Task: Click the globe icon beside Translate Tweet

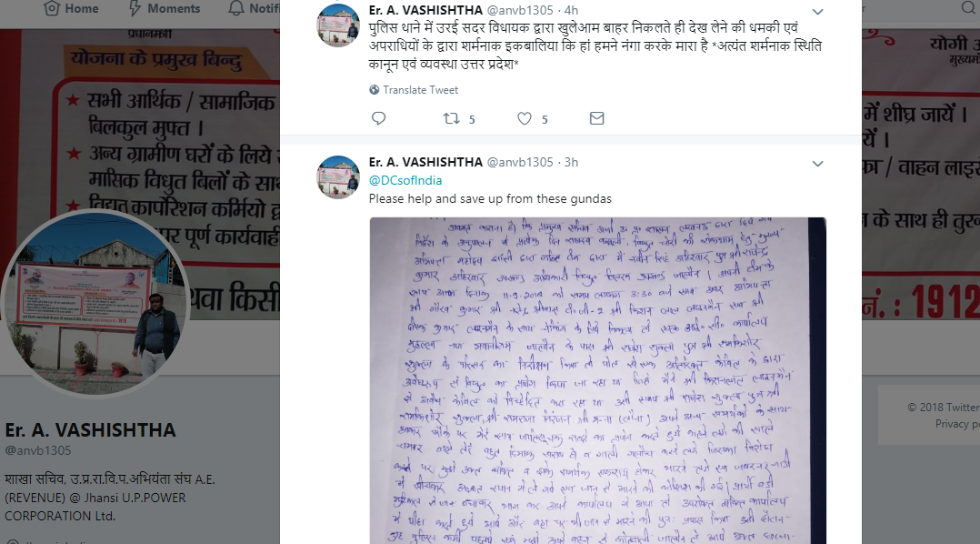Action: click(x=375, y=90)
